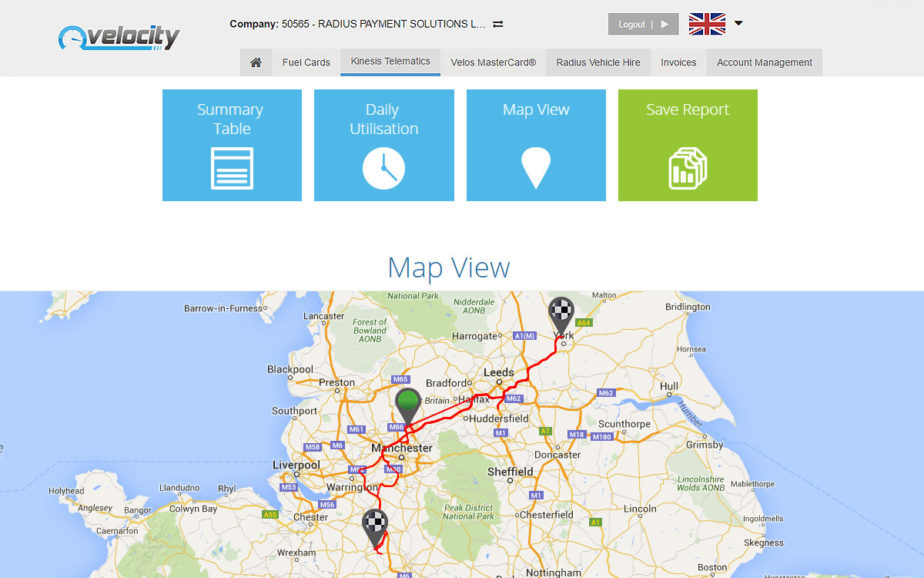Open the Kinesis Telematics tab

click(x=390, y=62)
